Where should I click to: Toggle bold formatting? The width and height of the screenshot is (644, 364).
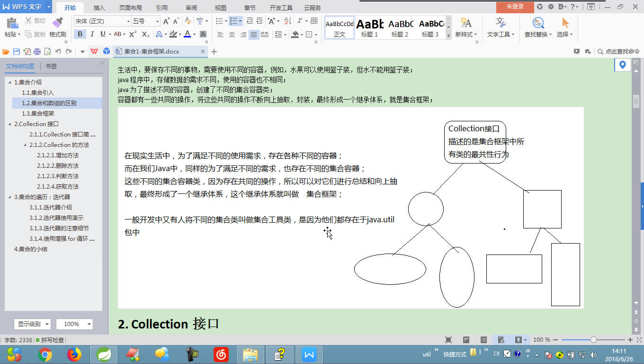[80, 34]
